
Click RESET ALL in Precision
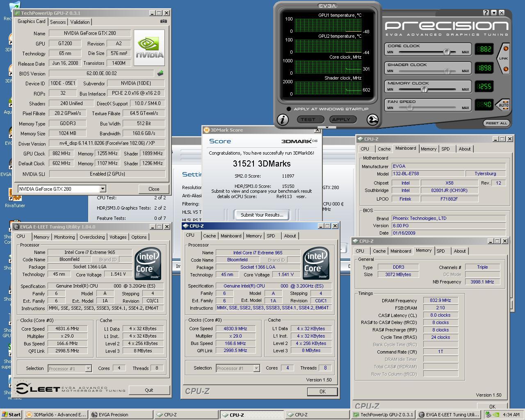496,123
